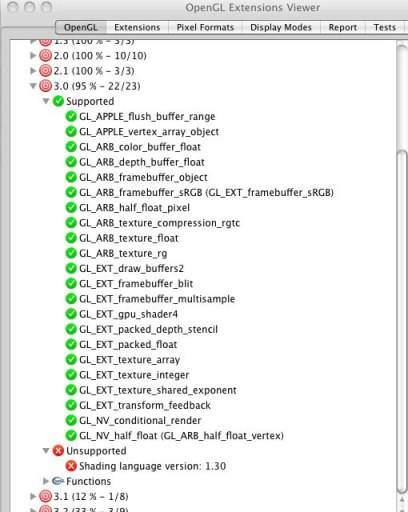Click red X beside Shading language version

pyautogui.click(x=71, y=466)
